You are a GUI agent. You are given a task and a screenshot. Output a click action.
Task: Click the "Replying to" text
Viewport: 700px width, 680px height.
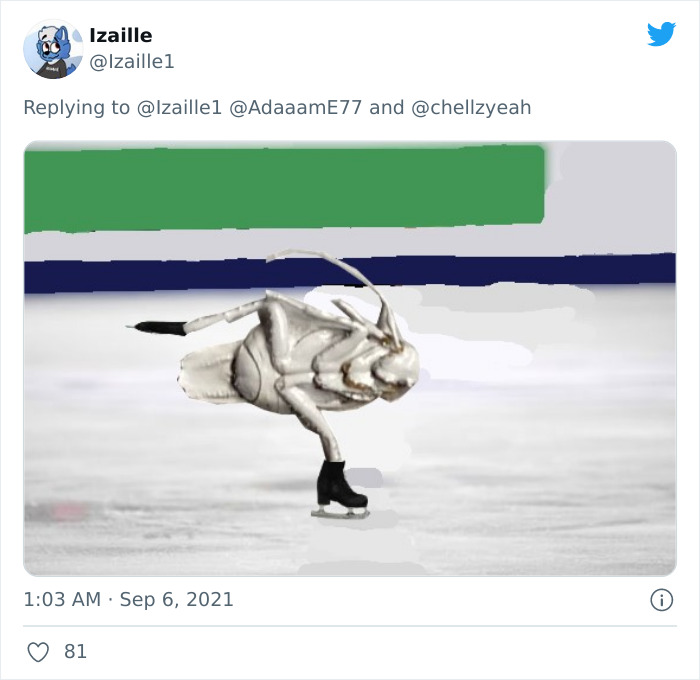pyautogui.click(x=77, y=107)
